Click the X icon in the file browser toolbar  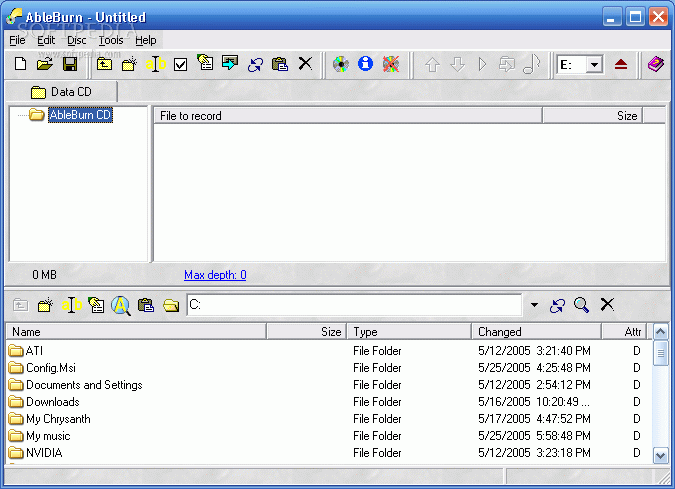coord(607,304)
